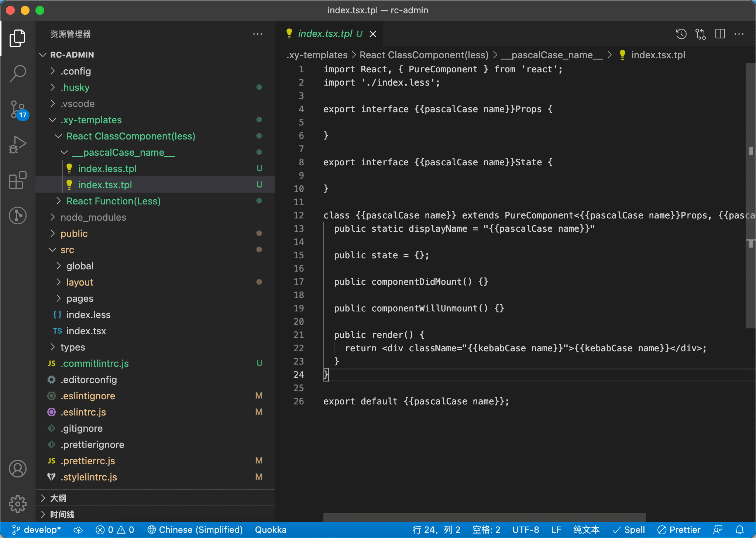This screenshot has width=756, height=538.
Task: Toggle the Spell checker status item
Action: tap(629, 530)
